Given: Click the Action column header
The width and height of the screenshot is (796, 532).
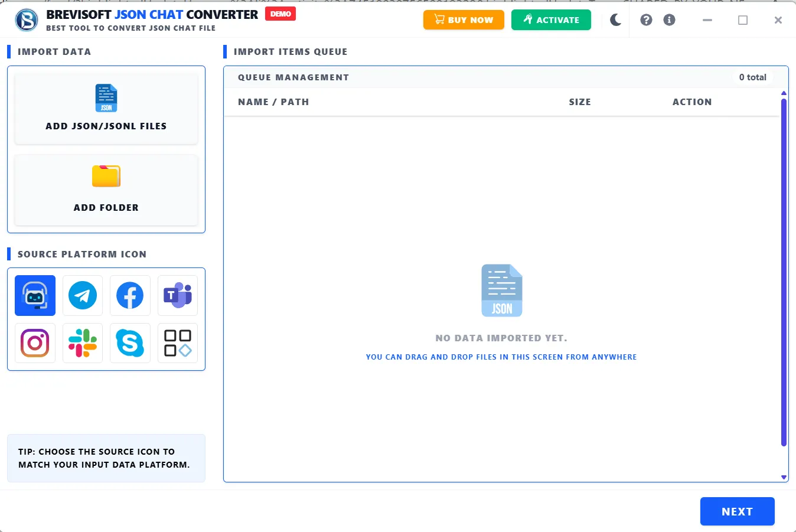Looking at the screenshot, I should pos(692,102).
